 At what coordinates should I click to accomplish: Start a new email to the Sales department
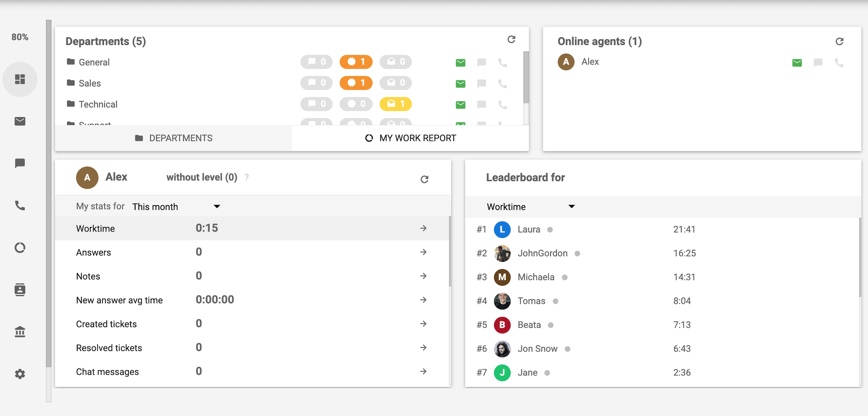click(460, 83)
